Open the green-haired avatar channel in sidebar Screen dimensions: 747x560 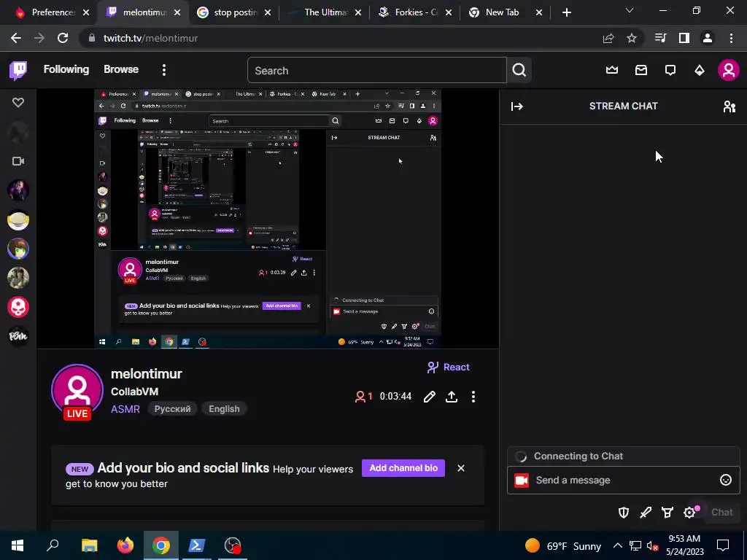tap(18, 249)
